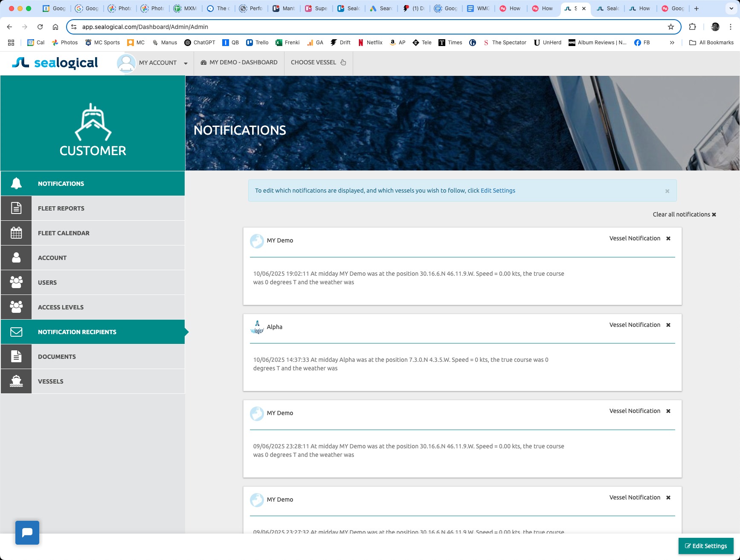Open Chrome three-dot menu
This screenshot has width=740, height=560.
[731, 27]
